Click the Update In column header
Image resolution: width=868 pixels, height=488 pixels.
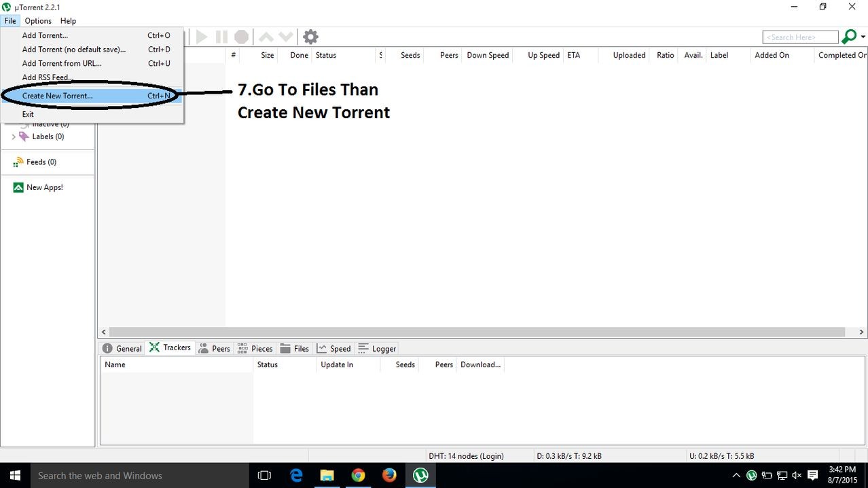(x=347, y=364)
